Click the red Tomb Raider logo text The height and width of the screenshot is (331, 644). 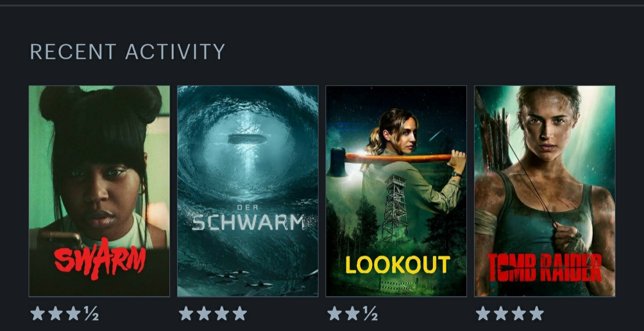544,268
